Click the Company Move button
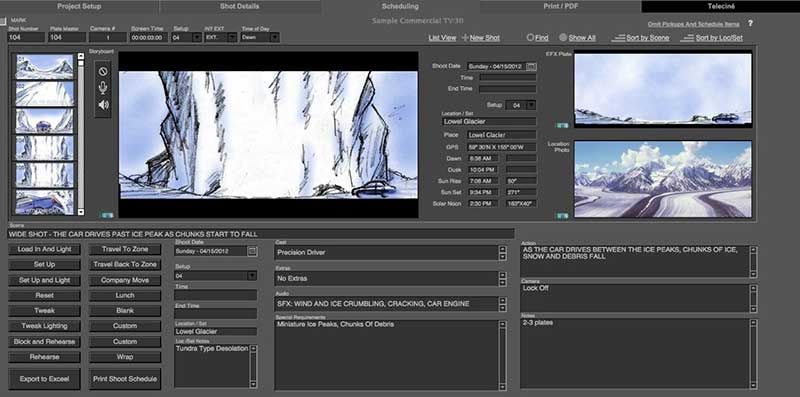This screenshot has width=800, height=397. coord(125,280)
